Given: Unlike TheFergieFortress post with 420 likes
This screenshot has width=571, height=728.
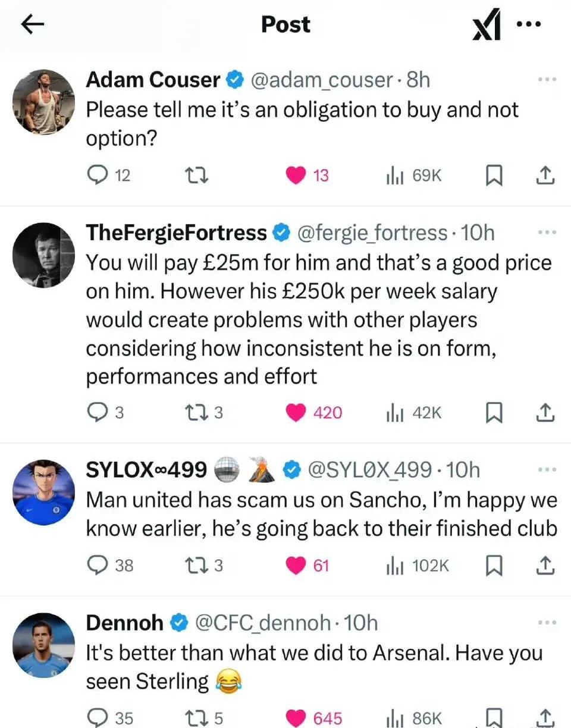Looking at the screenshot, I should [x=296, y=412].
